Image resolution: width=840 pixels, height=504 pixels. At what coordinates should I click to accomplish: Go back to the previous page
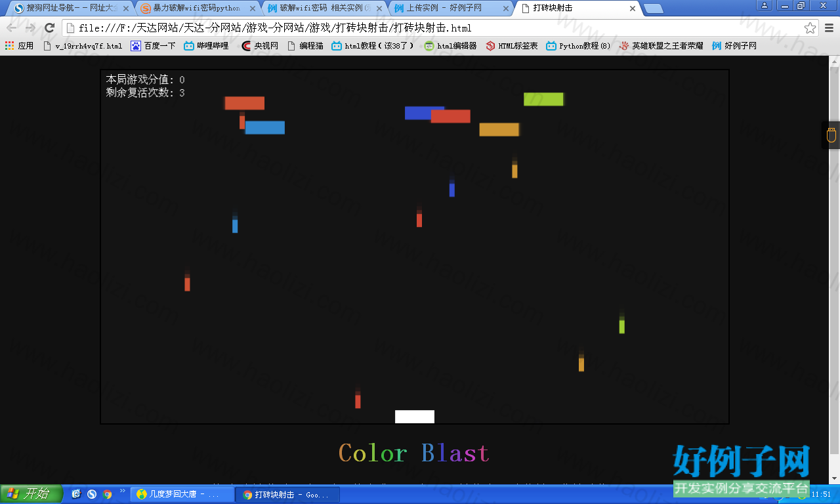(x=12, y=28)
